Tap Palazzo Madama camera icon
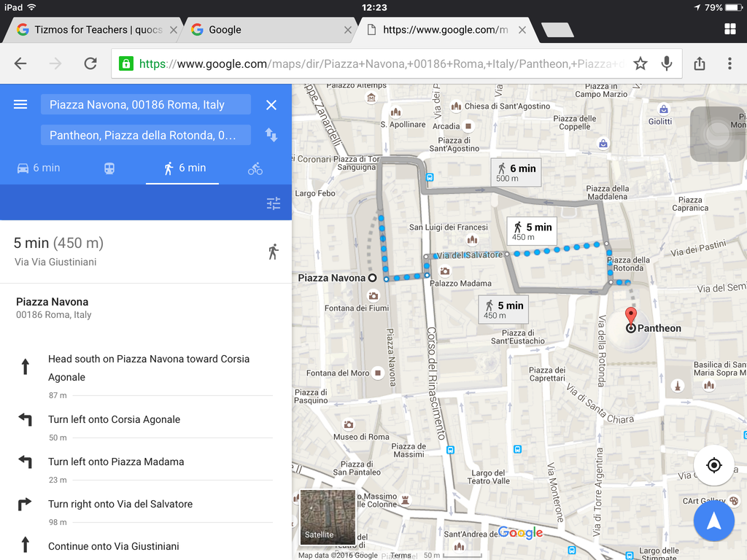747x560 pixels. coord(444,271)
